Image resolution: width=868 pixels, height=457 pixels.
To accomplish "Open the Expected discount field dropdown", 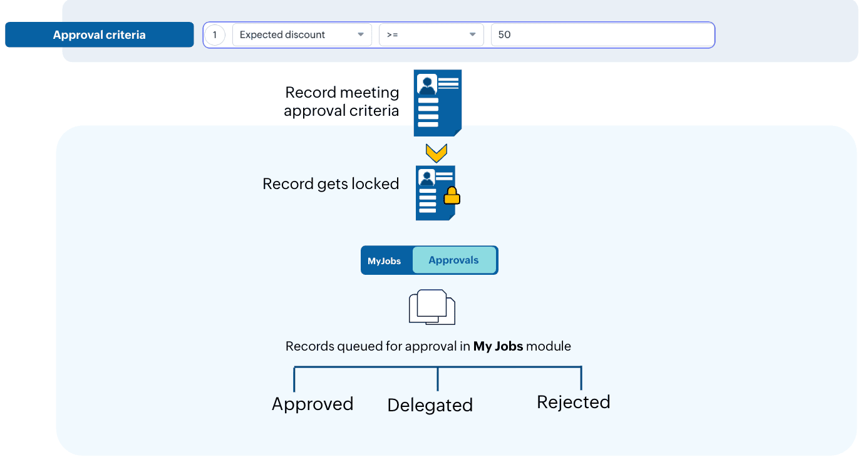I will pyautogui.click(x=302, y=35).
